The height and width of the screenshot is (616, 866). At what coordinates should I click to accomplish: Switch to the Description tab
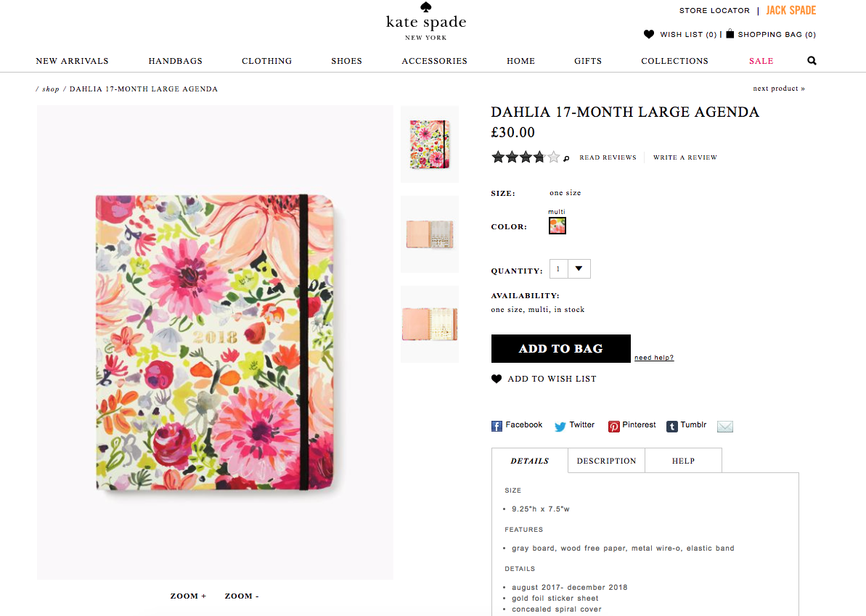coord(606,461)
